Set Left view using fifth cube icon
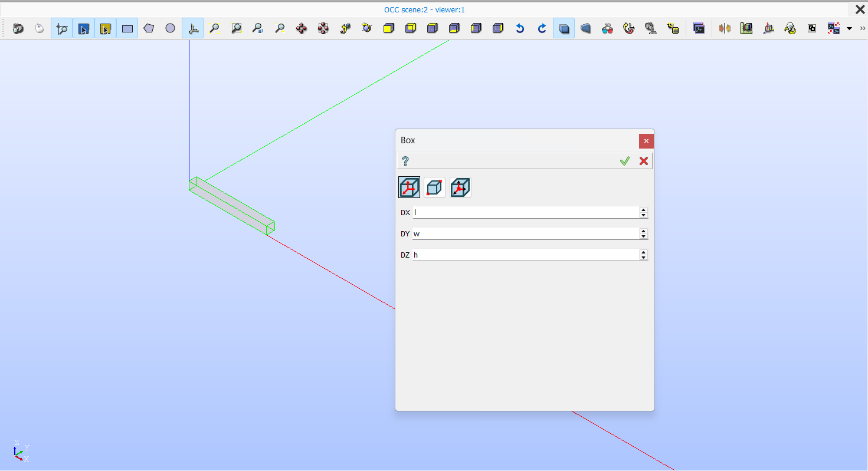 coord(476,28)
